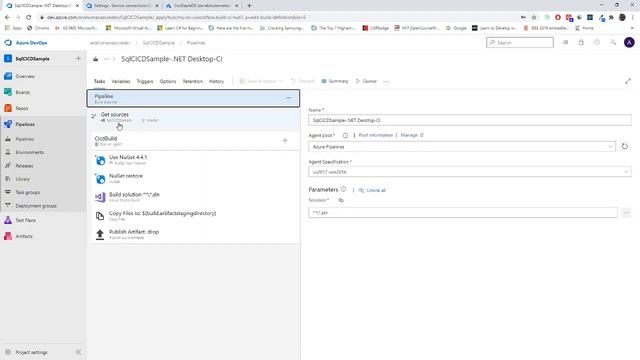640x360 pixels.
Task: Bookmark this page with star icon
Action: 534,17
